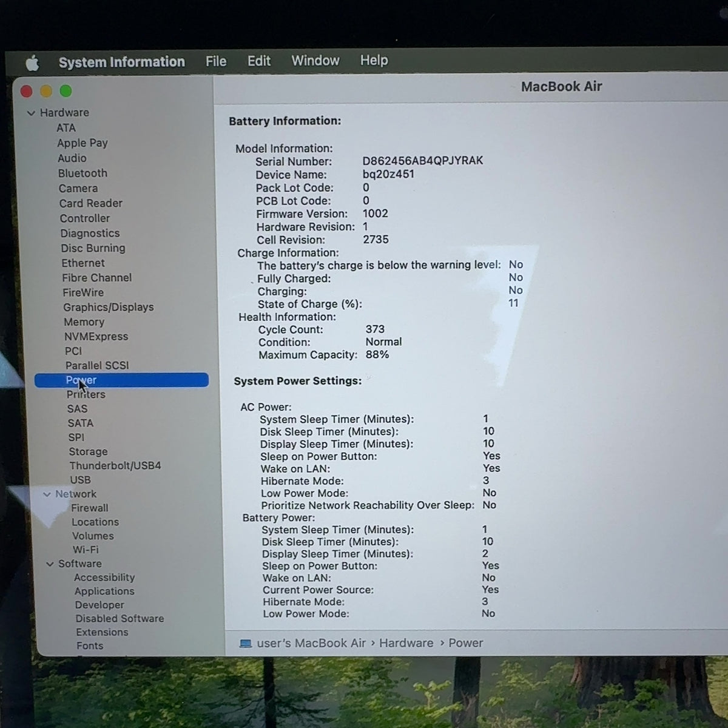Open the Window menu
728x728 pixels.
click(x=315, y=61)
